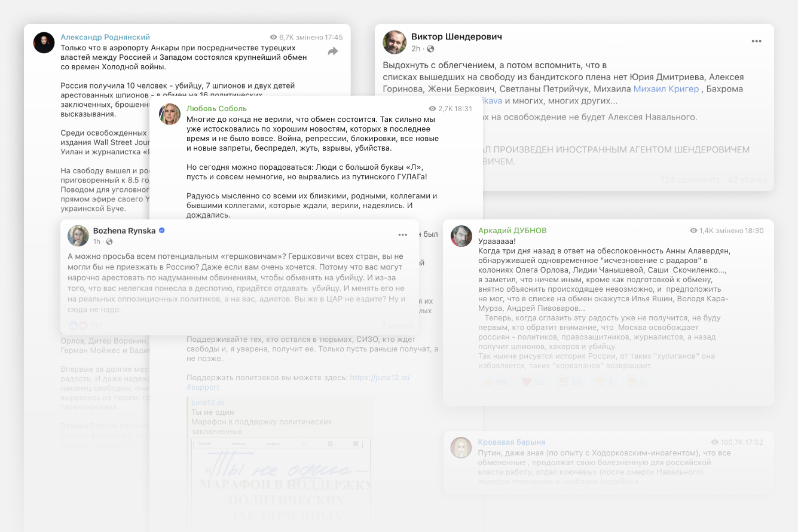Open the three-dot options on Bozhena Rynska's post
The image size is (798, 532).
click(x=402, y=235)
